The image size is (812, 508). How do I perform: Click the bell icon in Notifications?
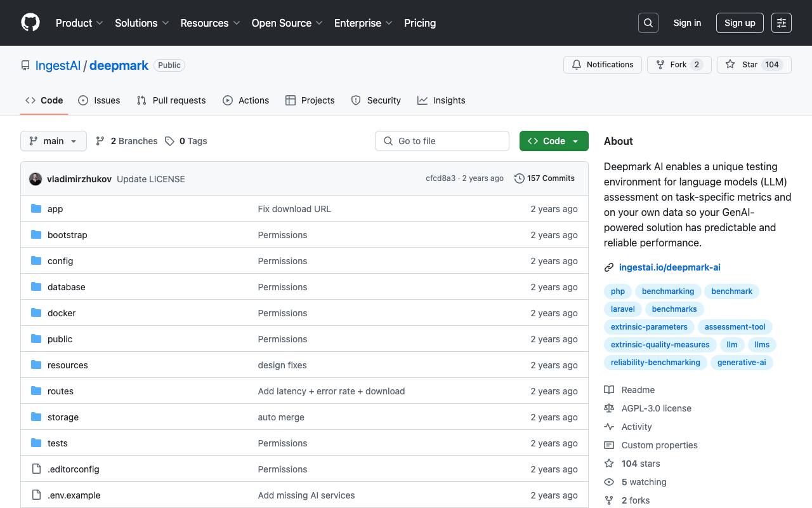(577, 65)
